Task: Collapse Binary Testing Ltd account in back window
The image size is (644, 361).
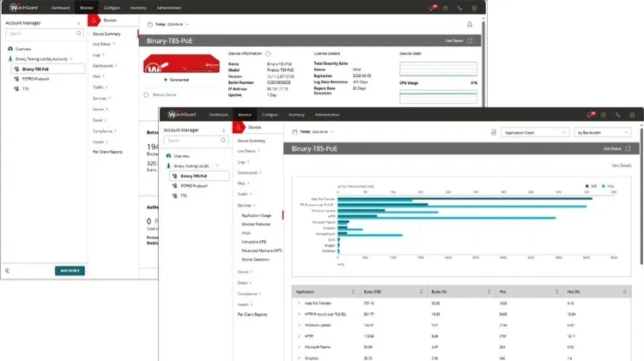Action: [x=71, y=59]
